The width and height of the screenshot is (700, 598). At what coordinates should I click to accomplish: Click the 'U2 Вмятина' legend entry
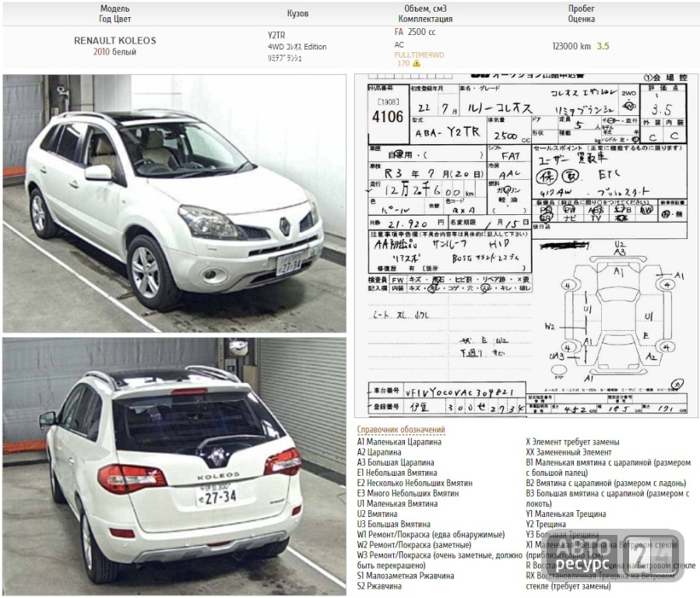coord(377,514)
